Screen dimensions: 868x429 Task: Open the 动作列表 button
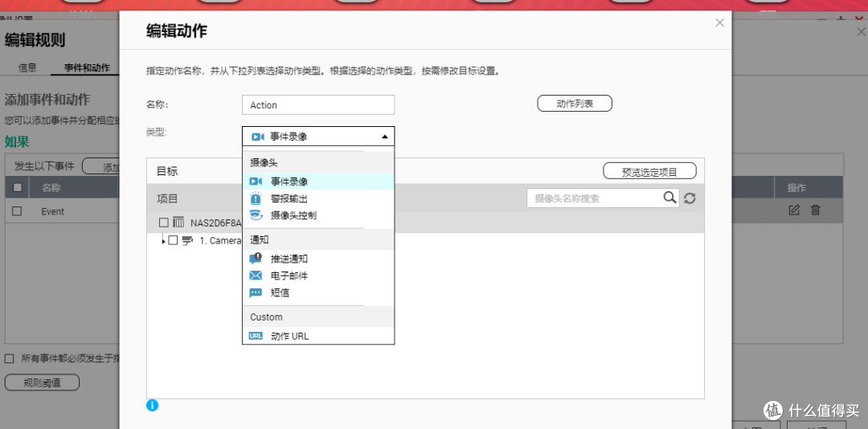coord(575,104)
